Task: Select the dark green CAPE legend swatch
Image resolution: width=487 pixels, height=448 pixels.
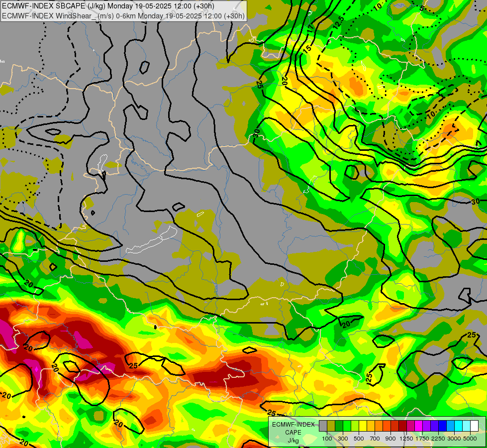Action: 339,426
